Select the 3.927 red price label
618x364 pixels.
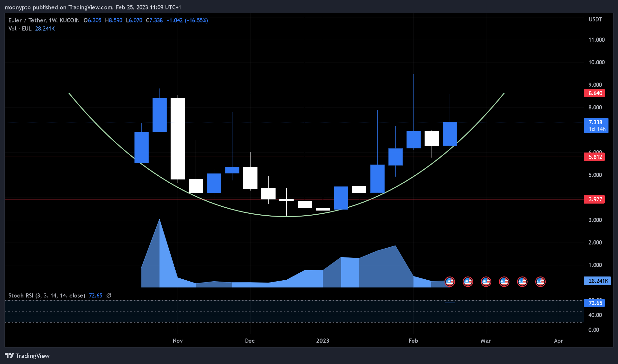click(594, 199)
